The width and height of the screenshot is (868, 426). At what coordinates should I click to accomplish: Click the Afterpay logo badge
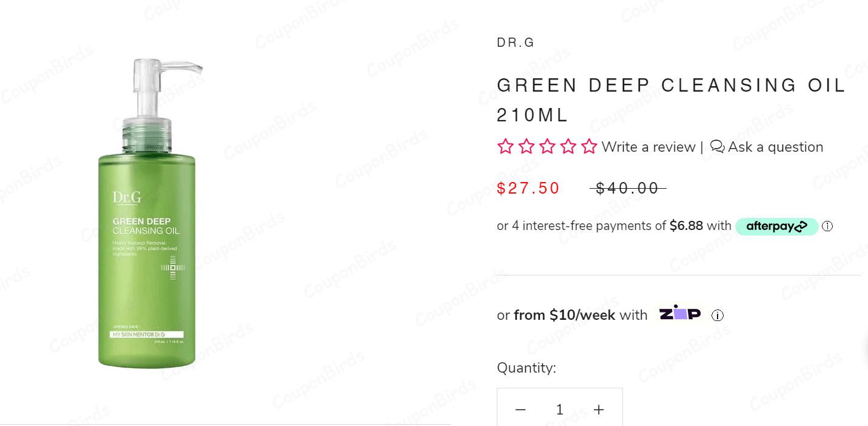[x=776, y=226]
